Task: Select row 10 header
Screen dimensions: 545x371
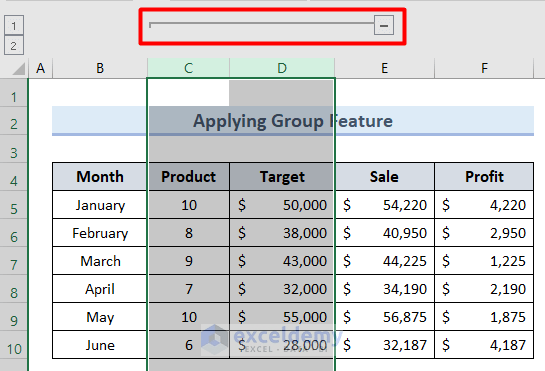Action: 14,345
